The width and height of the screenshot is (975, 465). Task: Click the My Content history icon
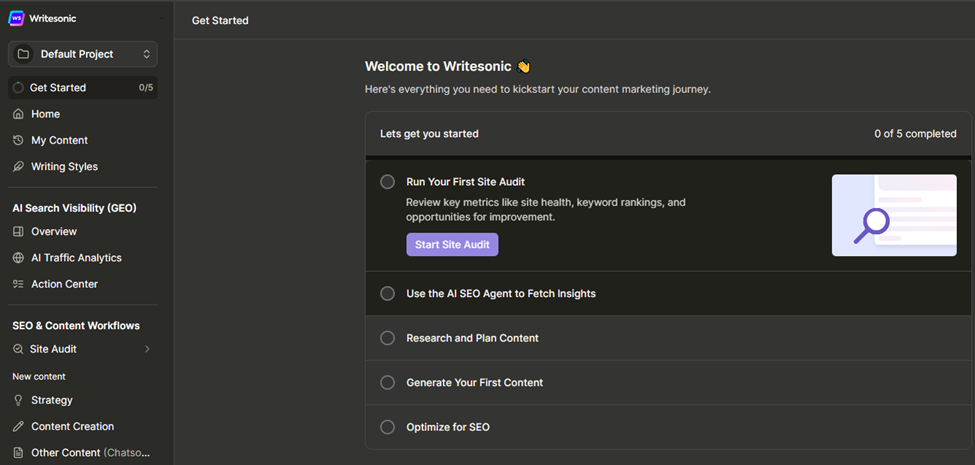[x=18, y=140]
